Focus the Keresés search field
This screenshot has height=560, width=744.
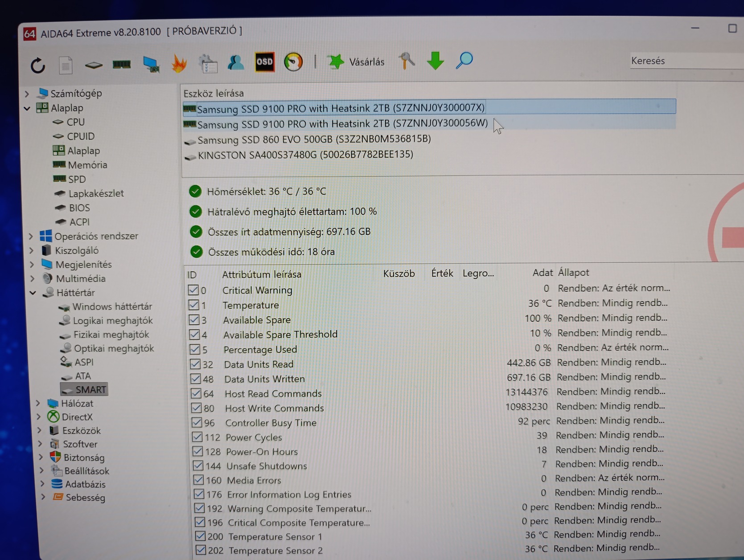686,61
